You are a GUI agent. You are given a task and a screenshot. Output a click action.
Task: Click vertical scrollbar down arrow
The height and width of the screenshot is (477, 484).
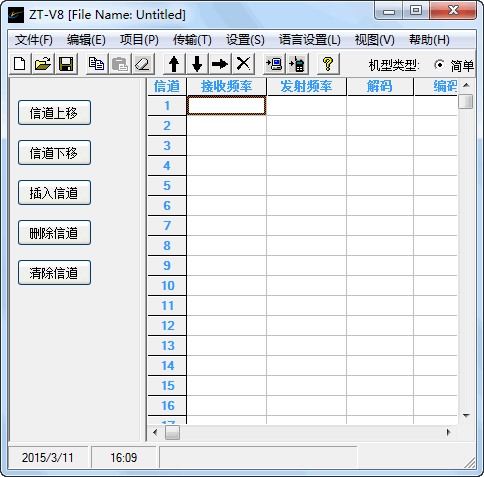466,416
